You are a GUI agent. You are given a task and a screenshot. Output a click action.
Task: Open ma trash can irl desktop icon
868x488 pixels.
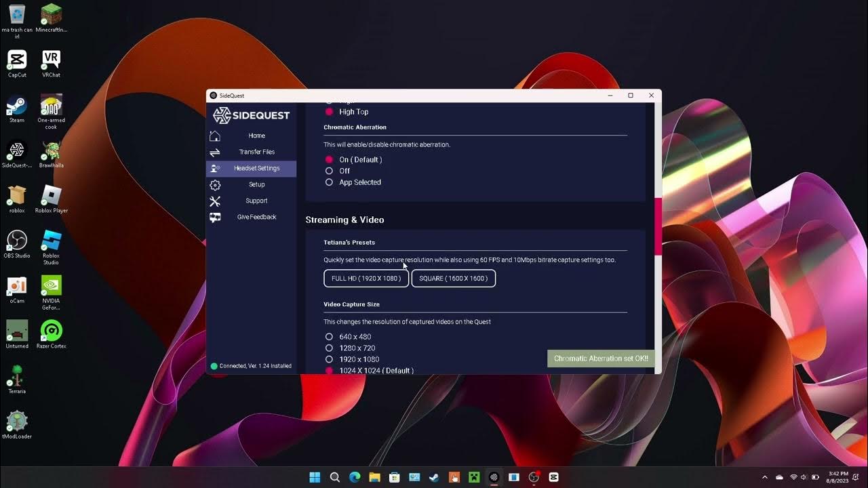17,22
